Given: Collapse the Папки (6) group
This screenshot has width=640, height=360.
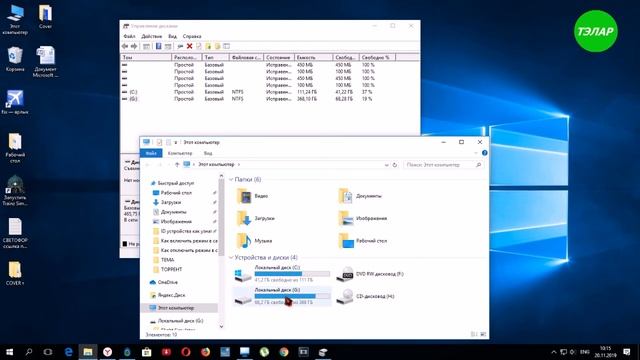Looking at the screenshot, I should click(231, 180).
